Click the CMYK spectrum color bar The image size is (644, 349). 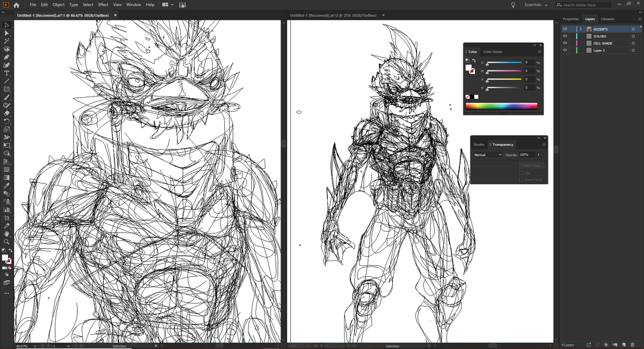tap(501, 106)
